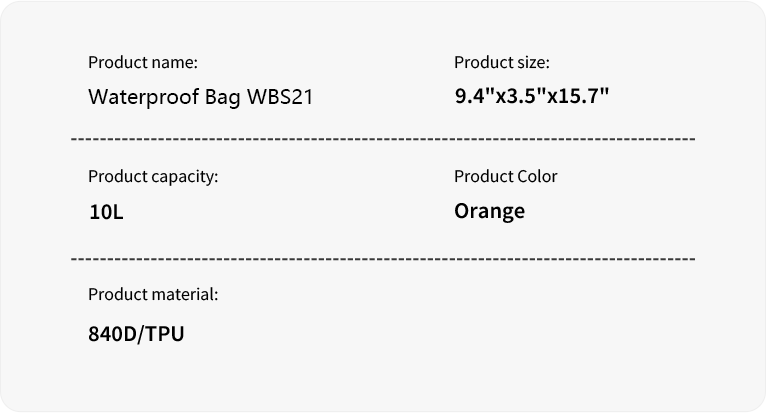
Task: Click the word 'Waterproof' in product name
Action: 144,97
